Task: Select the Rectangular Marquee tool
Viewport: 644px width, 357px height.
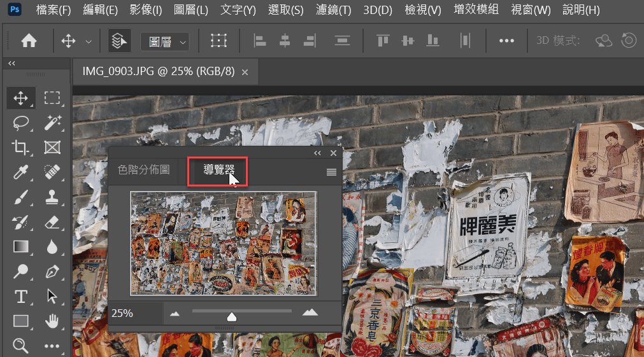Action: pos(52,98)
